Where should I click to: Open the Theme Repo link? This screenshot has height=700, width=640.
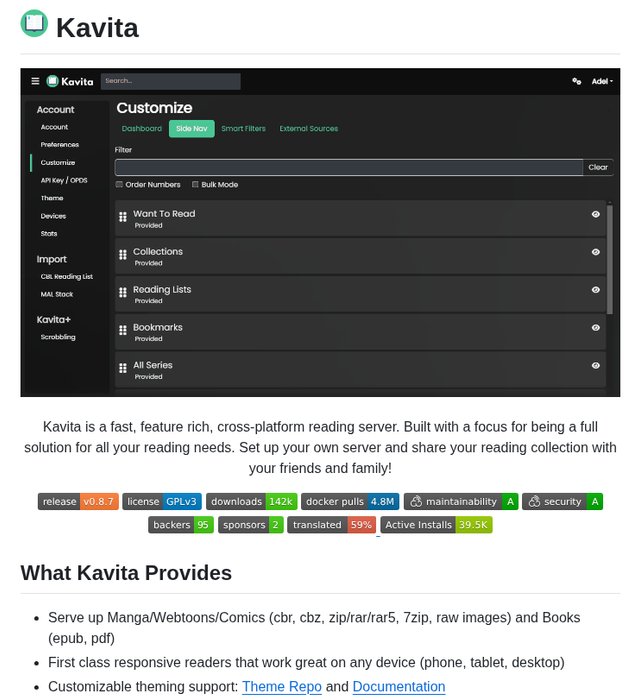click(282, 687)
